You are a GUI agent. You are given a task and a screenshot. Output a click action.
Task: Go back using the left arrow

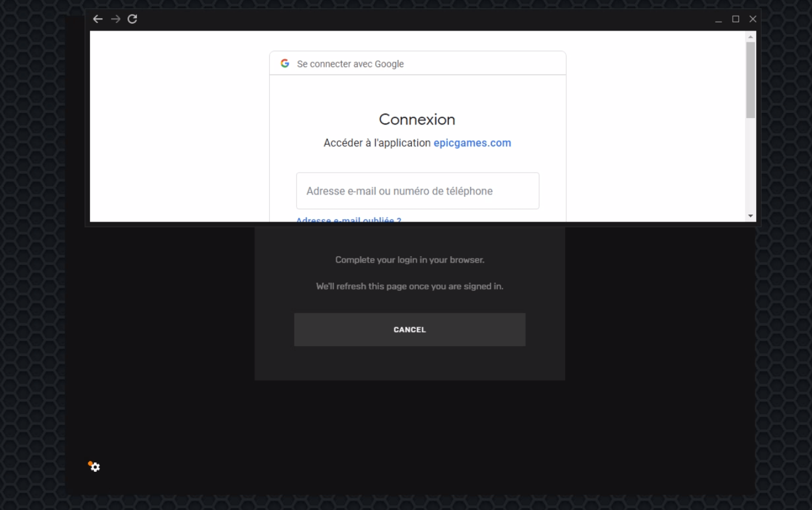tap(98, 19)
